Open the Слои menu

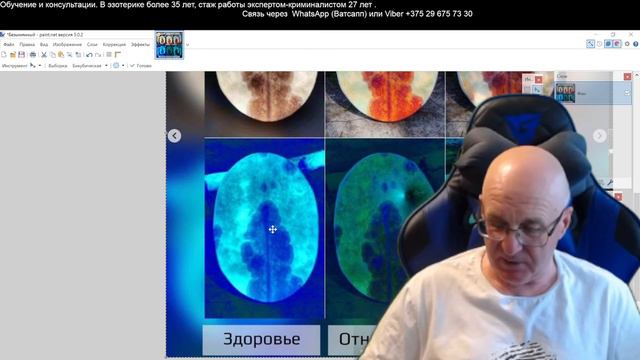pyautogui.click(x=92, y=44)
